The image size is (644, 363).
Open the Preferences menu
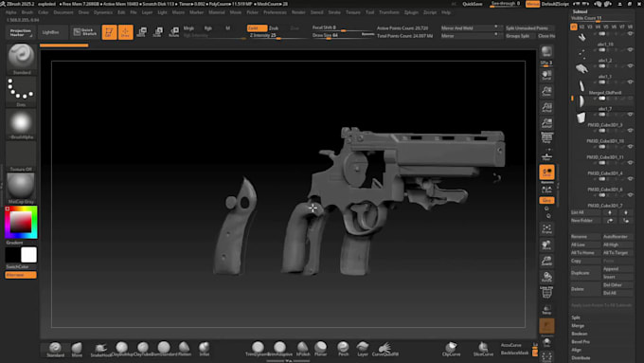(x=275, y=12)
